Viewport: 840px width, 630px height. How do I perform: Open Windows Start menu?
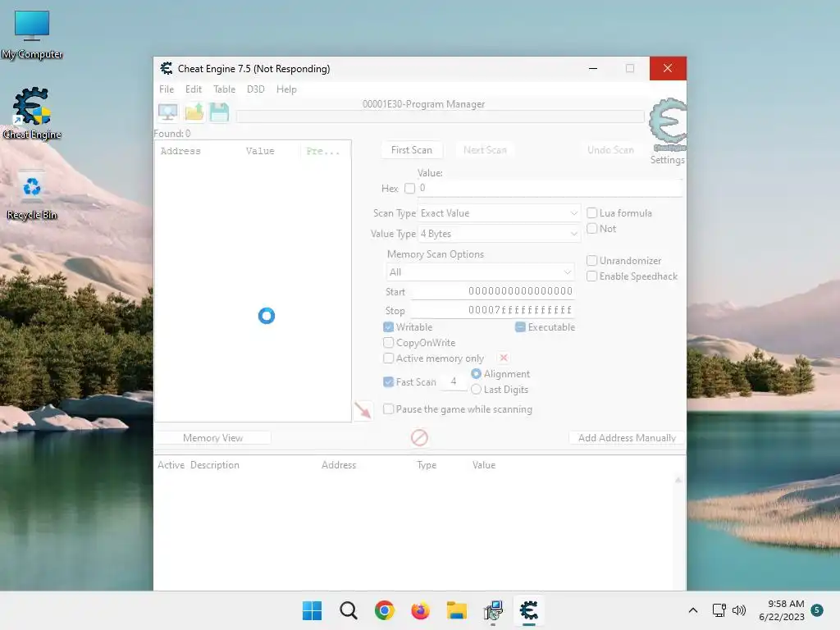pyautogui.click(x=313, y=610)
